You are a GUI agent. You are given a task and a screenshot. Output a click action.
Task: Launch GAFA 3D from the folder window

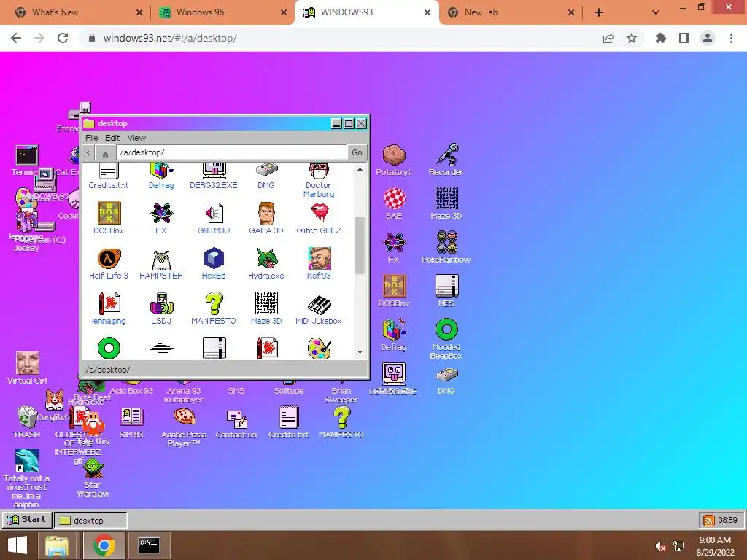click(266, 218)
